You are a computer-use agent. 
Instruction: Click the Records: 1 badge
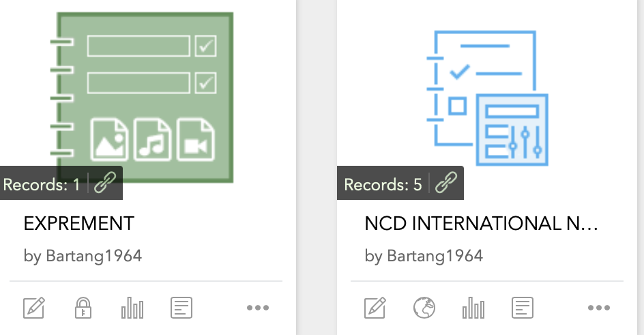[x=42, y=184]
